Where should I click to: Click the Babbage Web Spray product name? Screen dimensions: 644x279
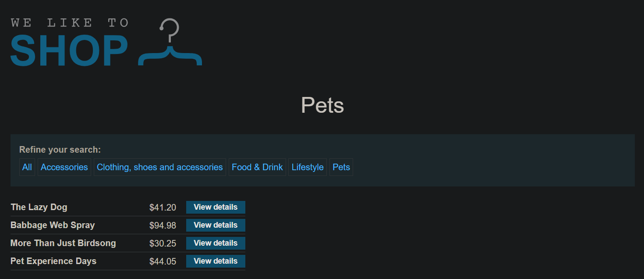click(x=53, y=225)
